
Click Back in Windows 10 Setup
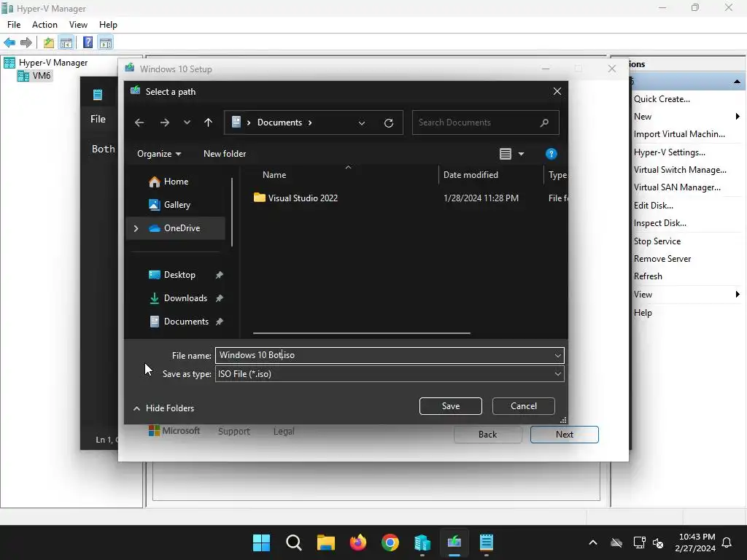click(488, 435)
